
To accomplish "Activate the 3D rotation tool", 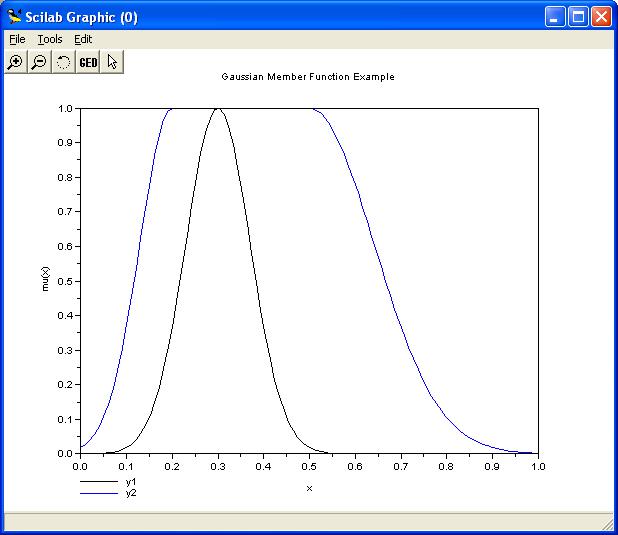I will tap(63, 62).
